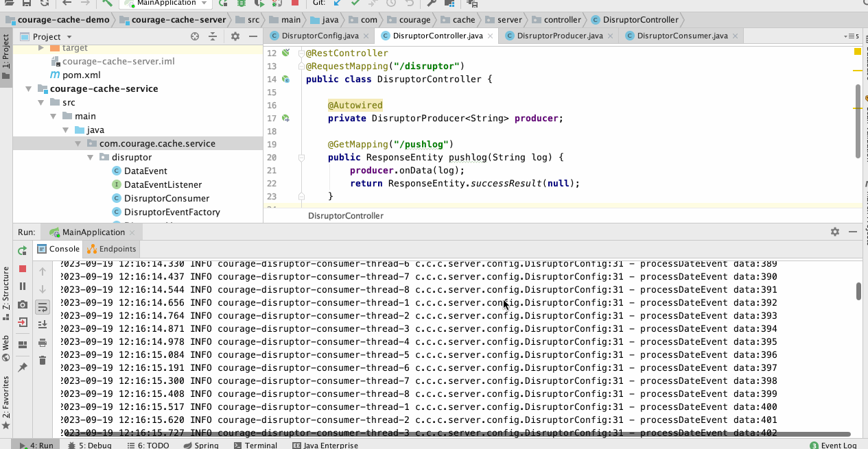Pause console output in the Run panel
This screenshot has height=449, width=868.
tap(23, 287)
